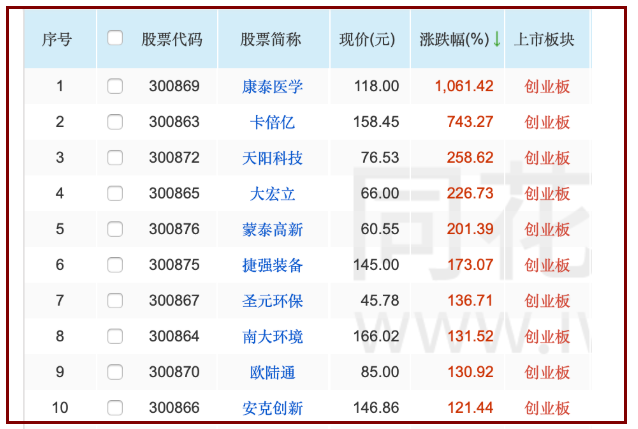Image resolution: width=638 pixels, height=429 pixels.
Task: Select stock code 300866
Action: pos(174,408)
